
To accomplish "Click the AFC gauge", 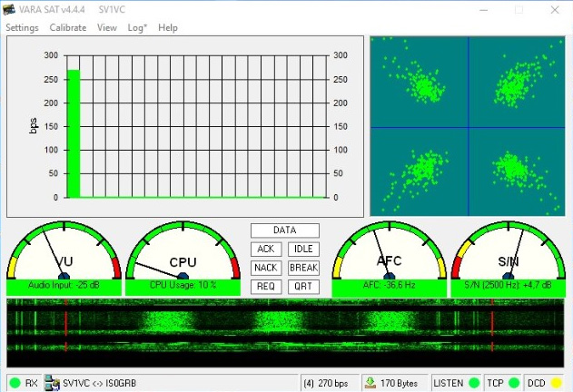I will [x=390, y=250].
